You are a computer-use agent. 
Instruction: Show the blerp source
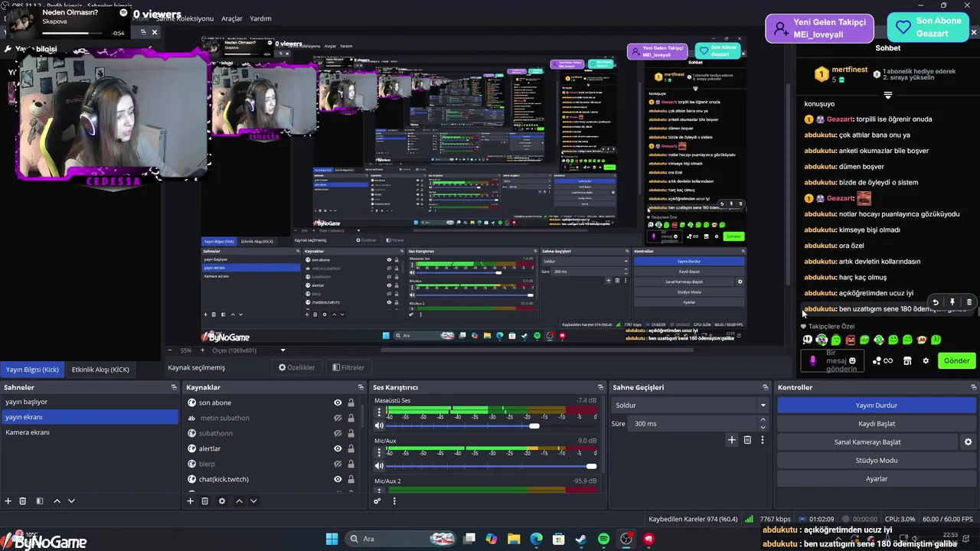338,464
